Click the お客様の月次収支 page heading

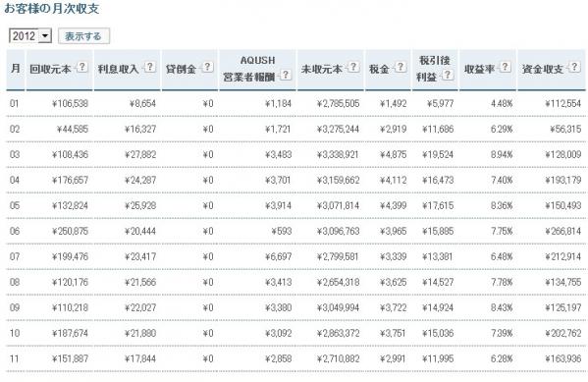coord(52,8)
